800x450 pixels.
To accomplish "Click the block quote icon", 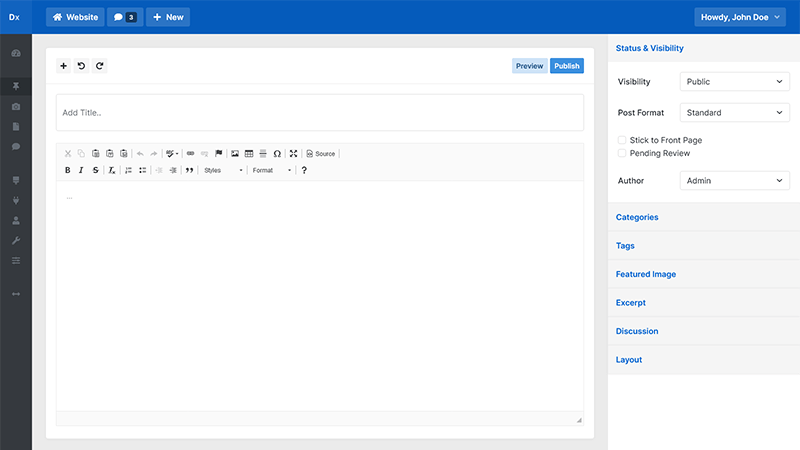I will [x=189, y=170].
